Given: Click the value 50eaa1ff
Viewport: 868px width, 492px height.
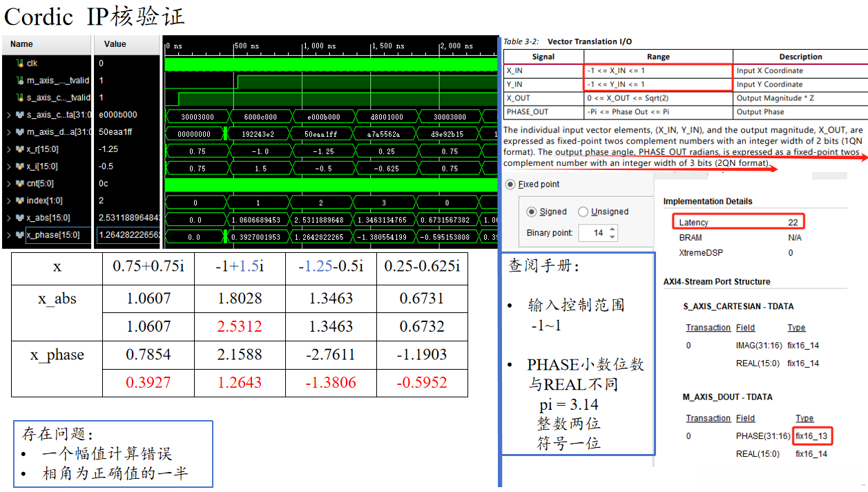Looking at the screenshot, I should click(117, 132).
